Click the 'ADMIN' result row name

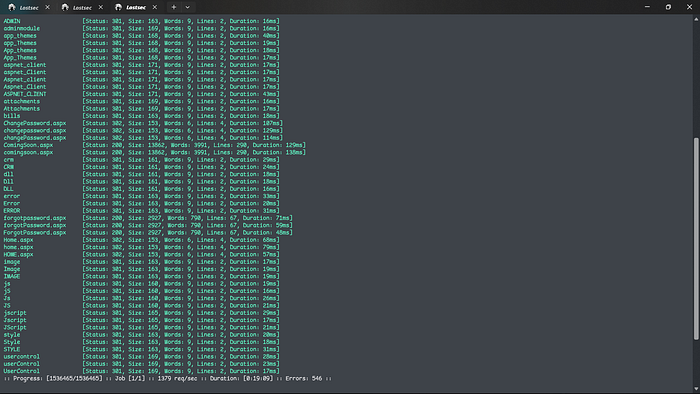(x=12, y=21)
